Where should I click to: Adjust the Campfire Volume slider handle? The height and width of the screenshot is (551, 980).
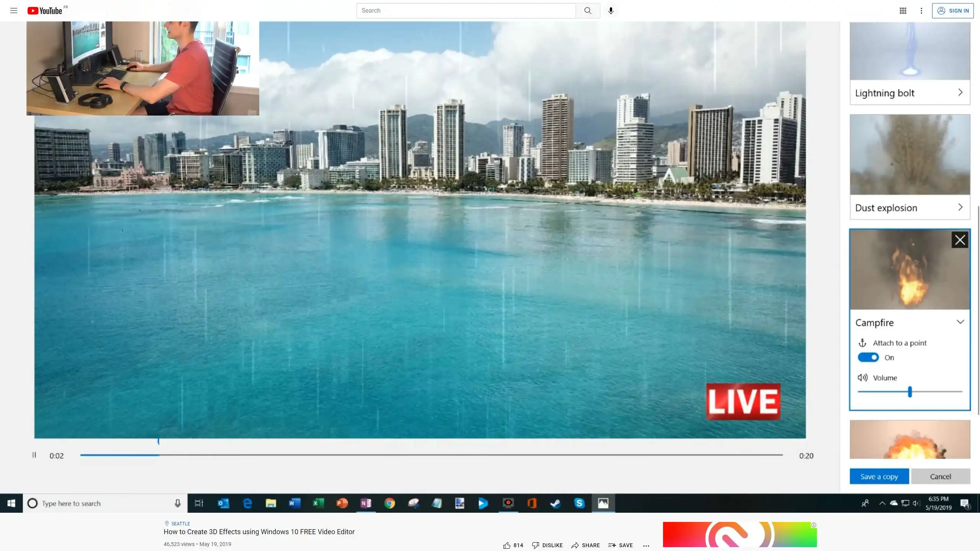click(910, 391)
